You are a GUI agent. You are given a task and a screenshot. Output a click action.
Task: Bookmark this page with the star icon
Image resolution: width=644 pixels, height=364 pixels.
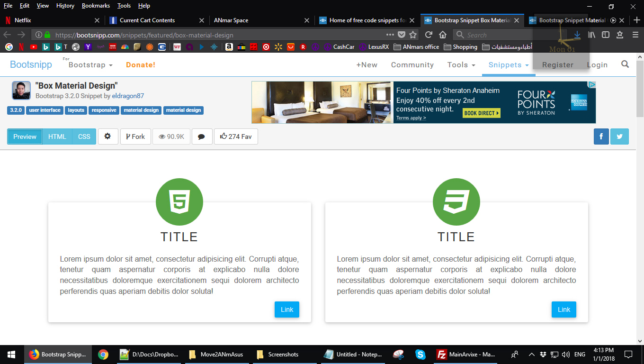click(x=413, y=35)
